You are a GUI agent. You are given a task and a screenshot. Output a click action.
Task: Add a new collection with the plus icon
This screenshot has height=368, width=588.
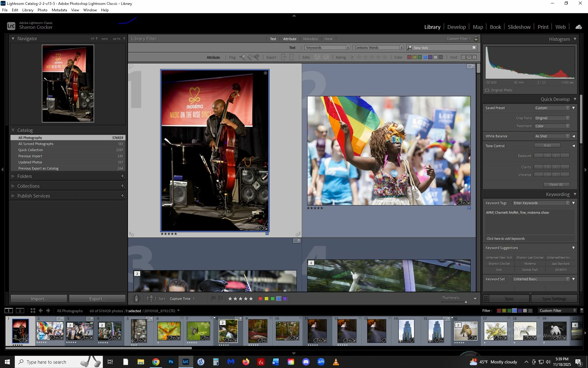click(x=123, y=186)
